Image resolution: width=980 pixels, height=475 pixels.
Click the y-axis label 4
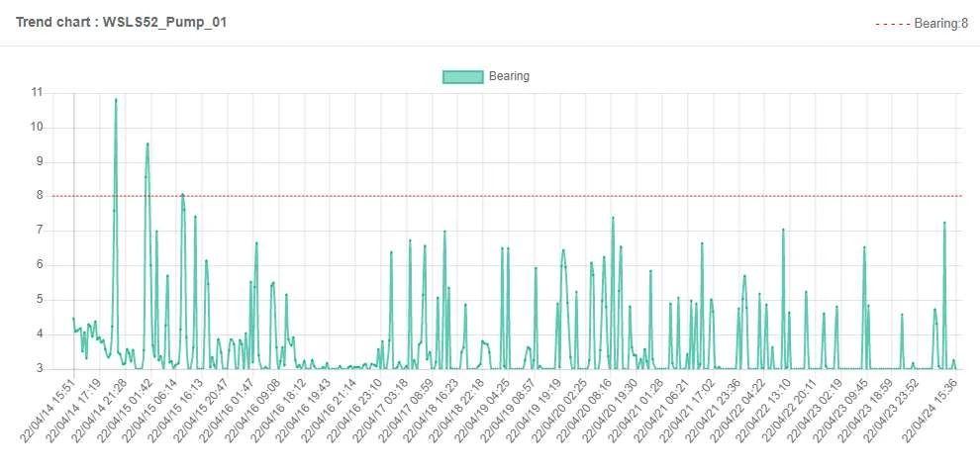click(40, 333)
